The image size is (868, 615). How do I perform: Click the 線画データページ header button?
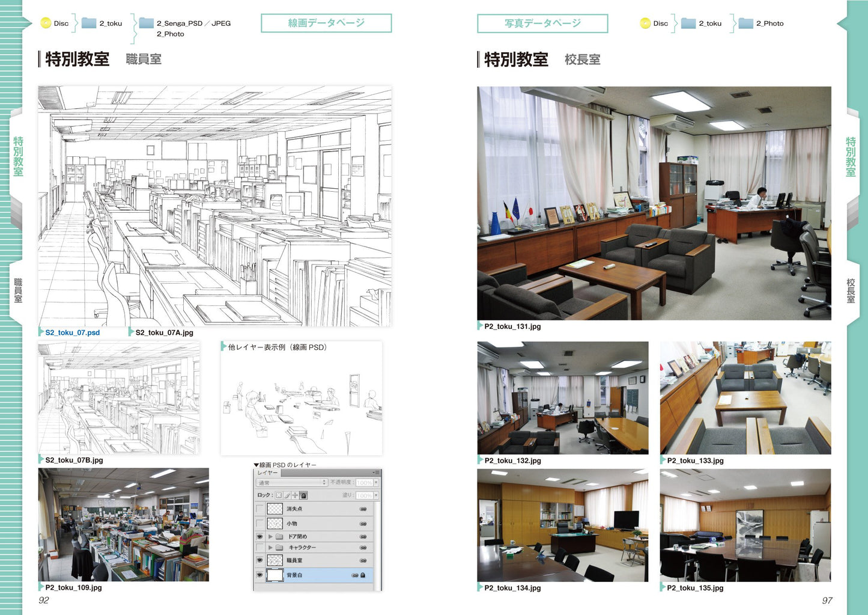(x=326, y=23)
